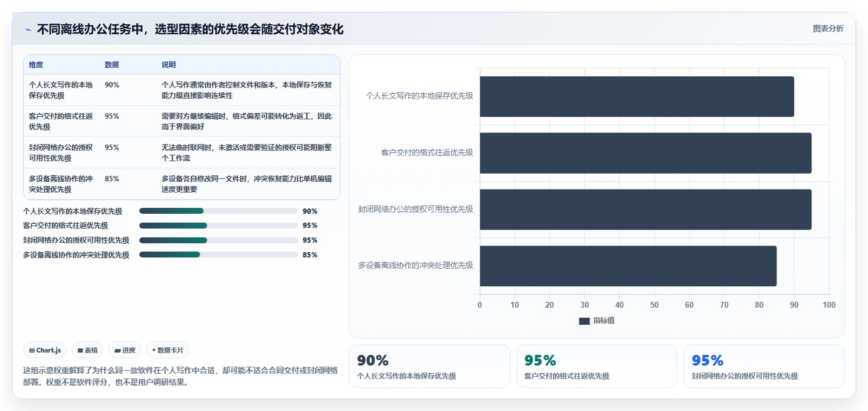868x411 pixels.
Task: Click the page title 不同离线办公任务中
Action: click(x=190, y=29)
